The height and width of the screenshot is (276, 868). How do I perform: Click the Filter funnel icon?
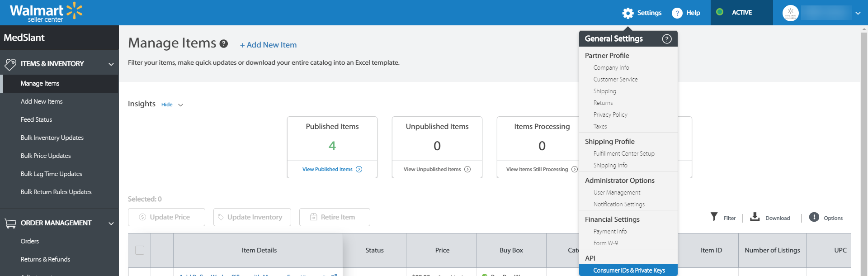[x=714, y=217]
